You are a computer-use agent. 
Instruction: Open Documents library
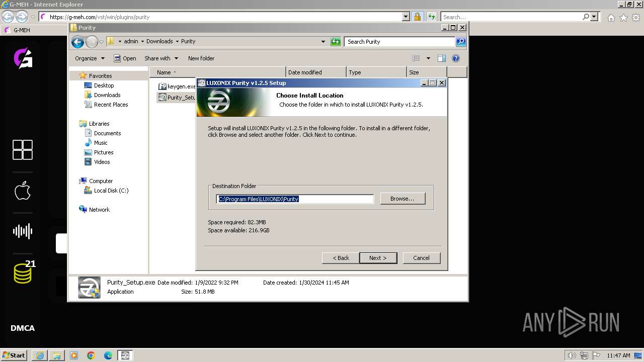[107, 133]
